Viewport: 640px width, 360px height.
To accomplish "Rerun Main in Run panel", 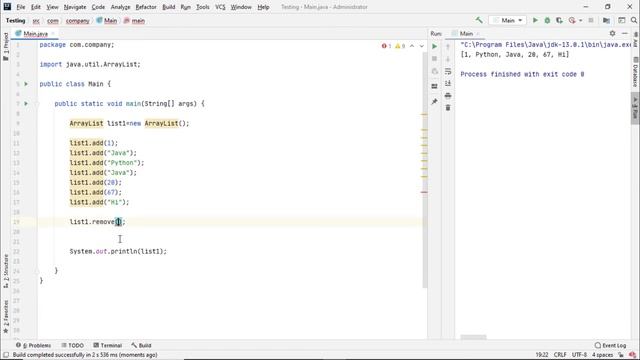I will coord(434,47).
